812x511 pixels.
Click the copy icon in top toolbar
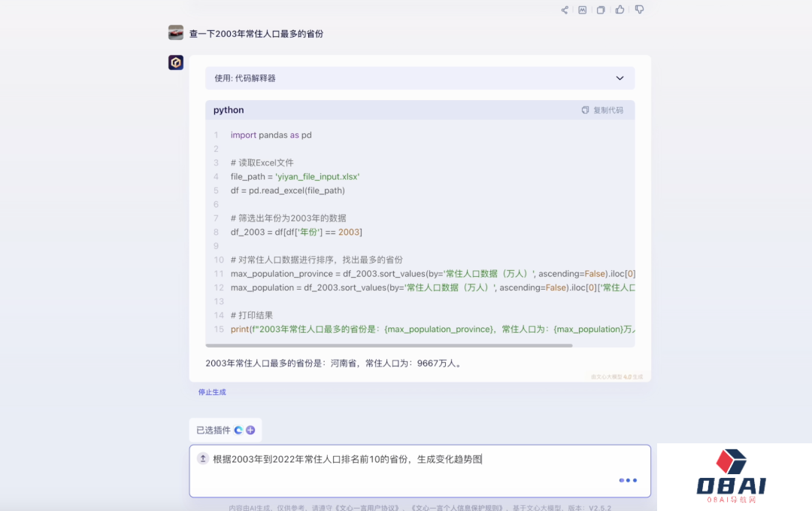coord(601,10)
